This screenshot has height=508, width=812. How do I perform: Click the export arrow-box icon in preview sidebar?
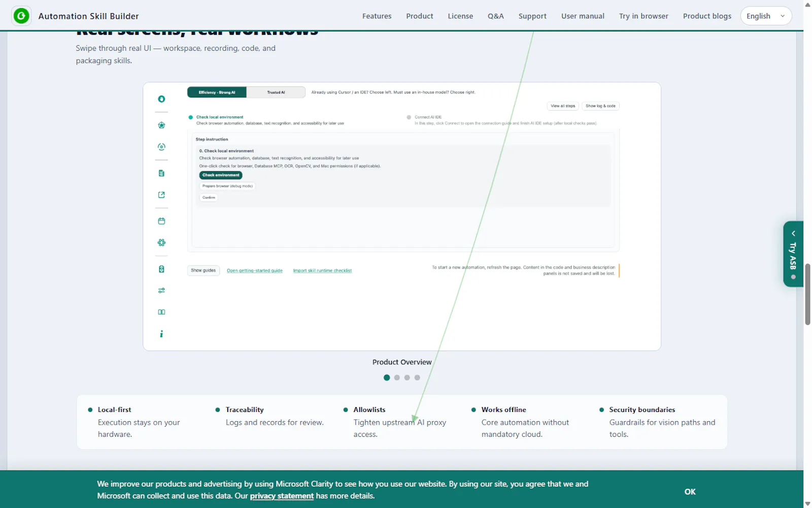[161, 195]
